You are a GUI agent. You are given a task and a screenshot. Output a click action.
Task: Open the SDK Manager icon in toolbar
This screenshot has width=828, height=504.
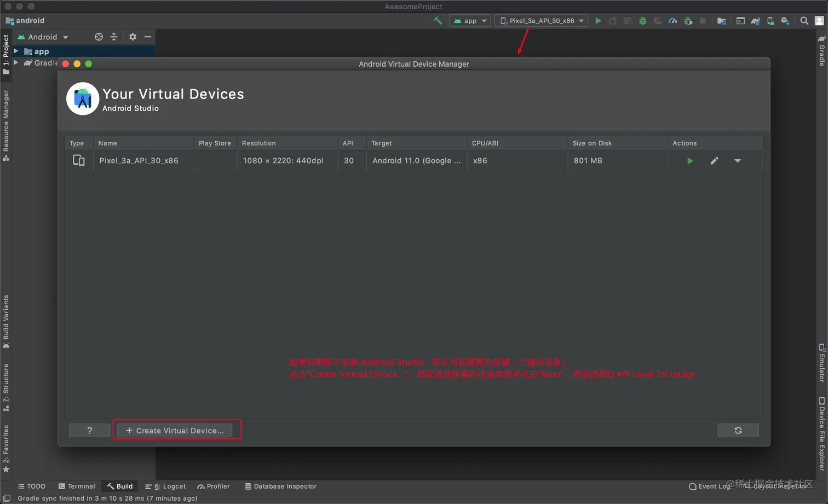785,21
